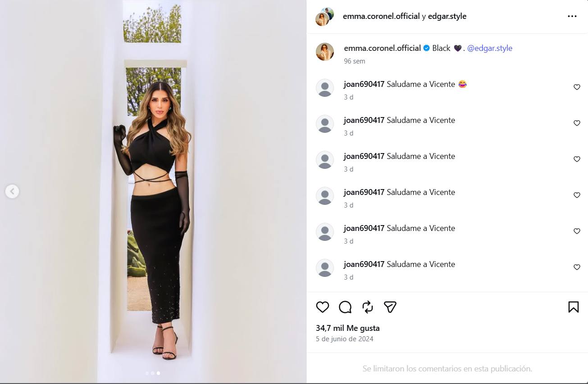Open emma.coronel.official profile in header
Viewport: 588px width, 384px height.
(381, 16)
